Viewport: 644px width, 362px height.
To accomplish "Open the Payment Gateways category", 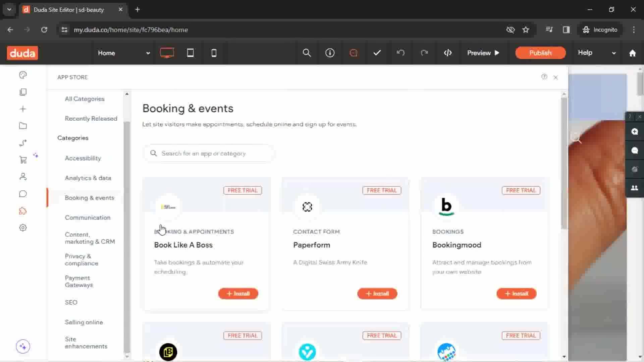I will click(79, 282).
